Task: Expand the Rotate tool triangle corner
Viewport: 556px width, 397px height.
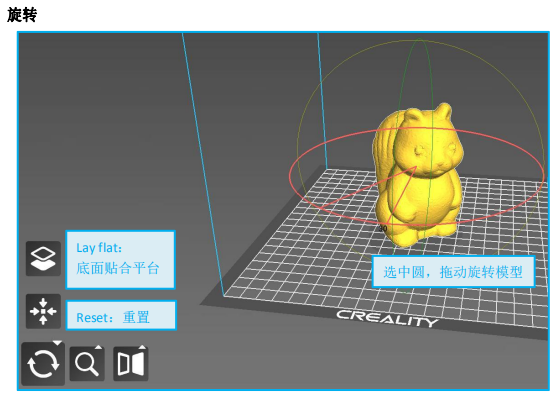Action: pos(57,343)
